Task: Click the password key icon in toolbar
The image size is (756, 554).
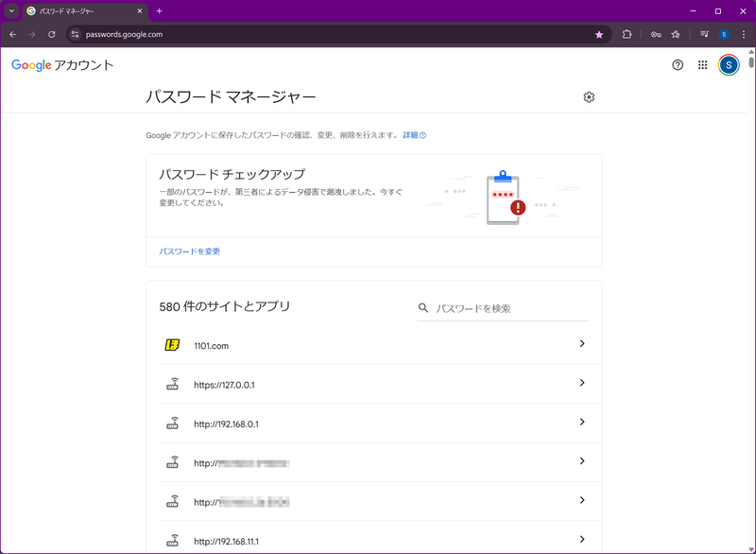Action: point(654,34)
